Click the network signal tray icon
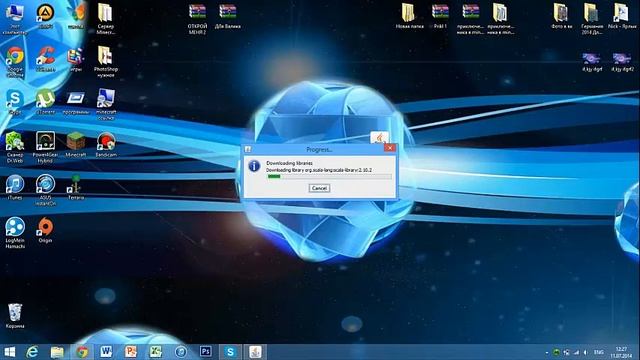 coord(576,352)
